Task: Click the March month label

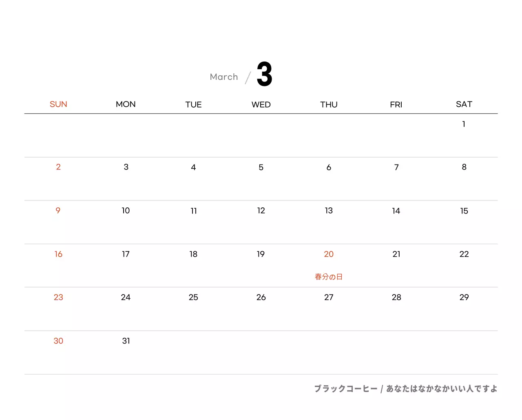Action: (x=223, y=77)
